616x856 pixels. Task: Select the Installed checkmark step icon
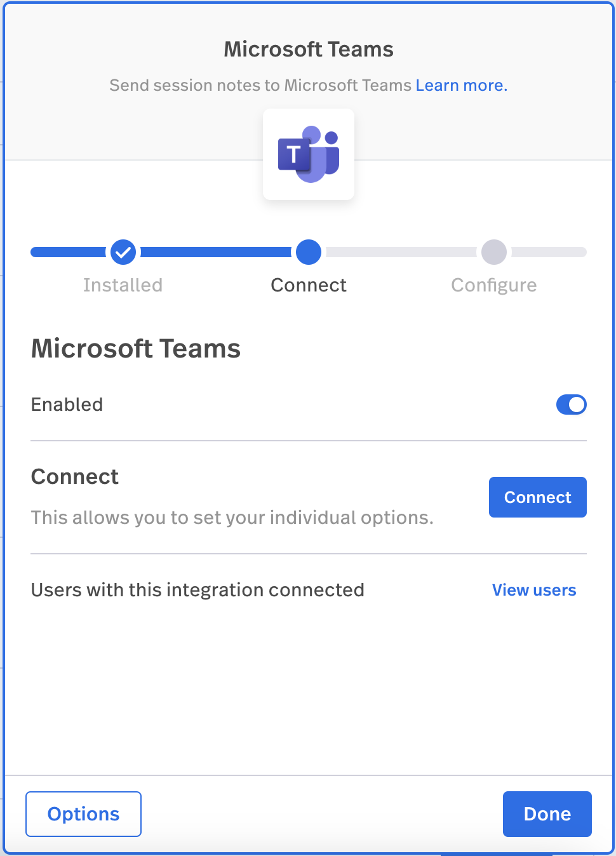[x=123, y=252]
